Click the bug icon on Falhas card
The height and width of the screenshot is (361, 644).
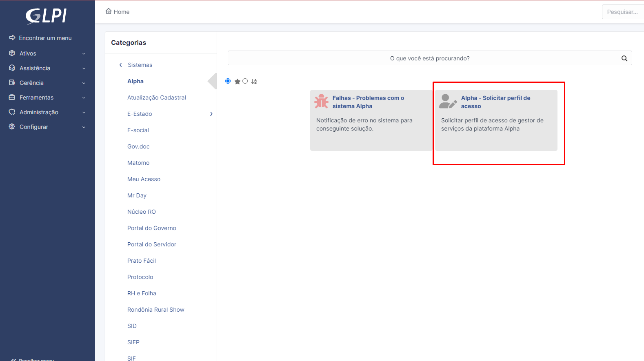322,101
